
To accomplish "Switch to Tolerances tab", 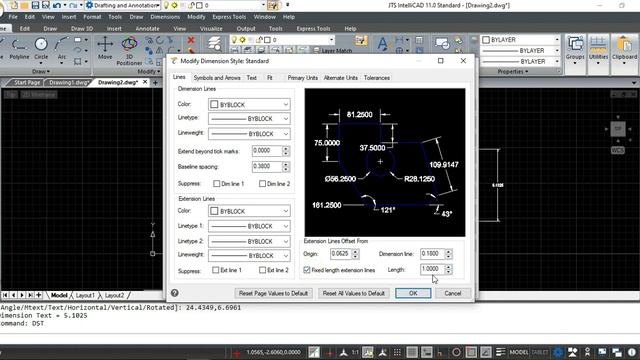I will [x=376, y=78].
